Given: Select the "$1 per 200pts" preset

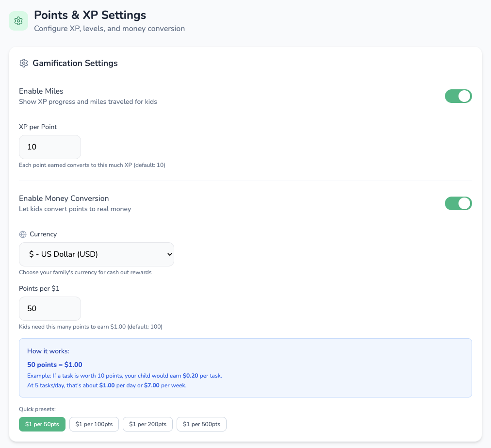Looking at the screenshot, I should point(147,424).
